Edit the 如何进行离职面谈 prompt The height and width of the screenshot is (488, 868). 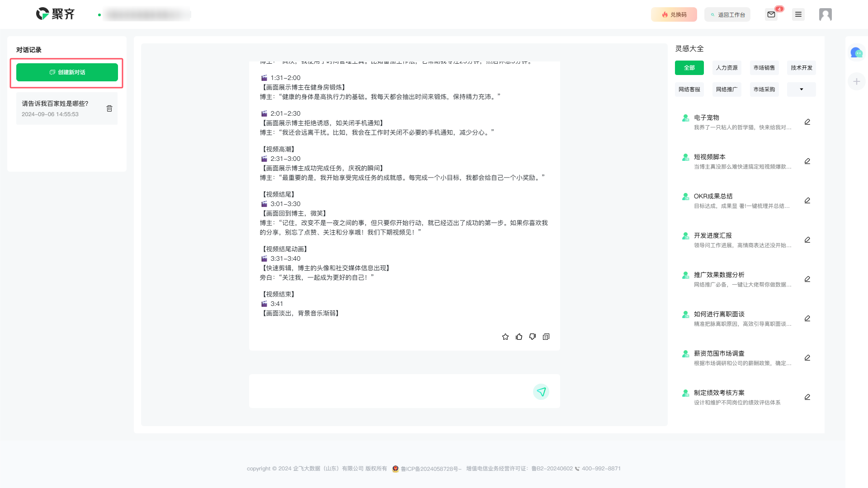tap(807, 319)
